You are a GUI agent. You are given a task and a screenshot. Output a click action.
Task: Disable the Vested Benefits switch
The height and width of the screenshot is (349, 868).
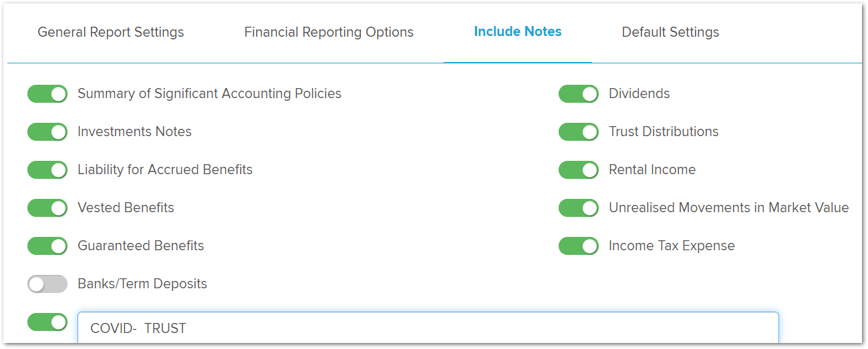click(47, 208)
